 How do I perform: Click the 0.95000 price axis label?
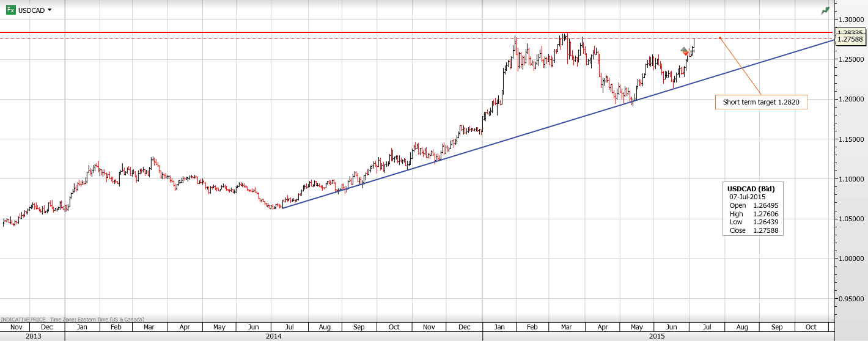point(850,299)
